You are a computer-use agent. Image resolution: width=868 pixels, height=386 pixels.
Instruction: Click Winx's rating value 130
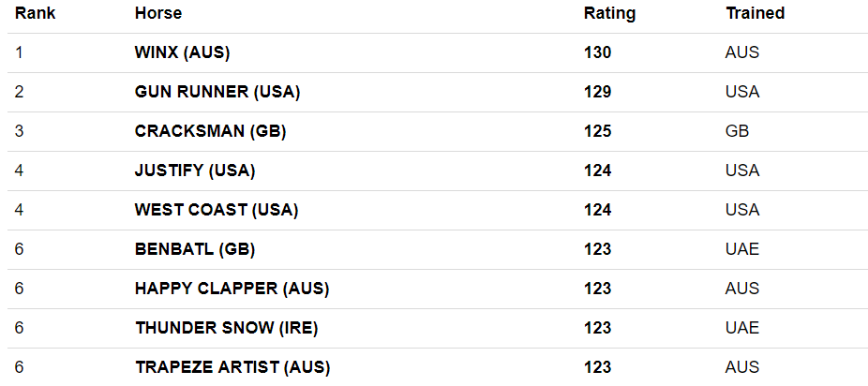pyautogui.click(x=597, y=52)
